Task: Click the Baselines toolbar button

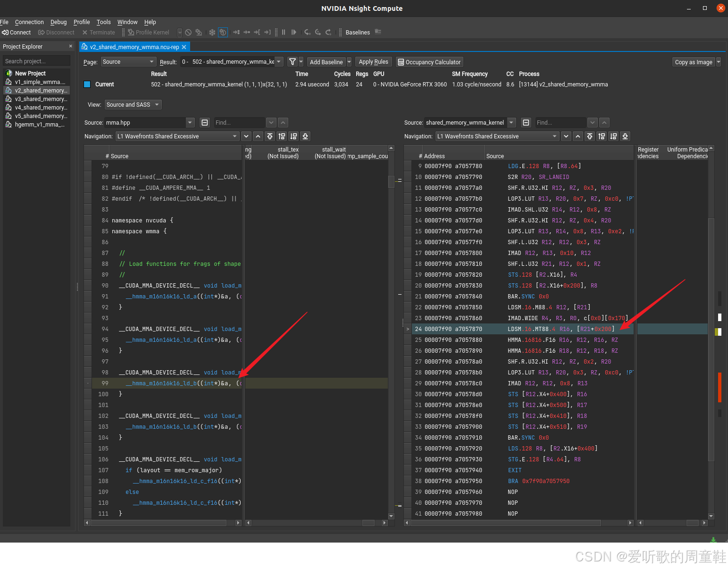Action: [358, 33]
